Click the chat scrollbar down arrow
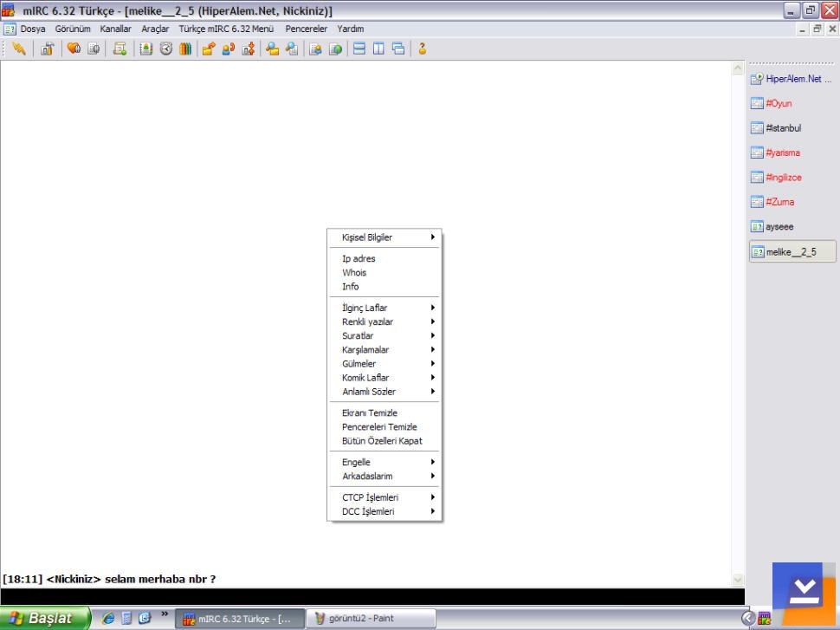Image resolution: width=840 pixels, height=630 pixels. click(738, 579)
